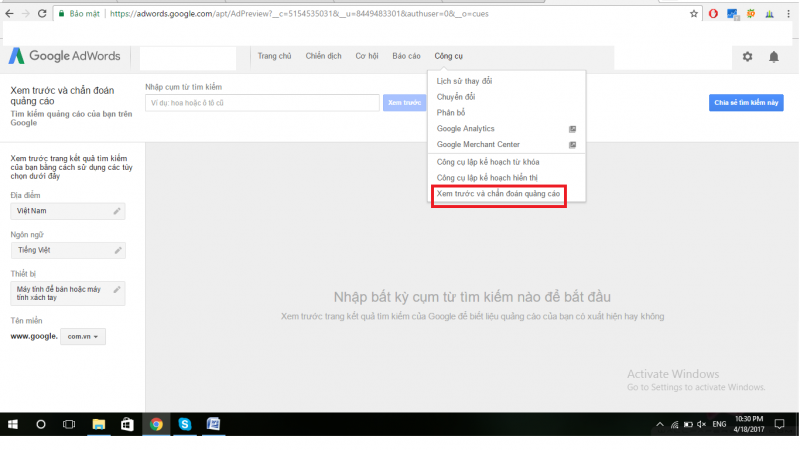800x450 pixels.
Task: Click the volume muted tray icon
Action: 702,424
